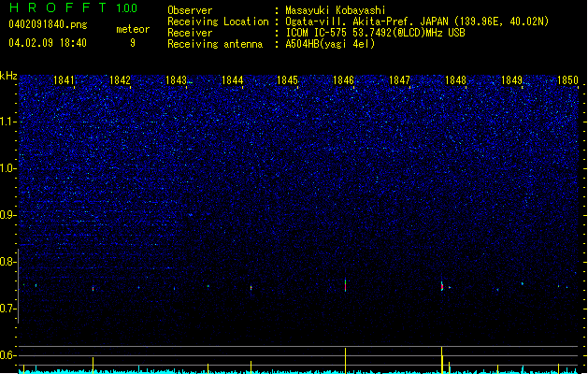Image resolution: width=588 pixels, height=374 pixels.
Task: Click the strong meteor echo near 1846
Action: [x=345, y=285]
